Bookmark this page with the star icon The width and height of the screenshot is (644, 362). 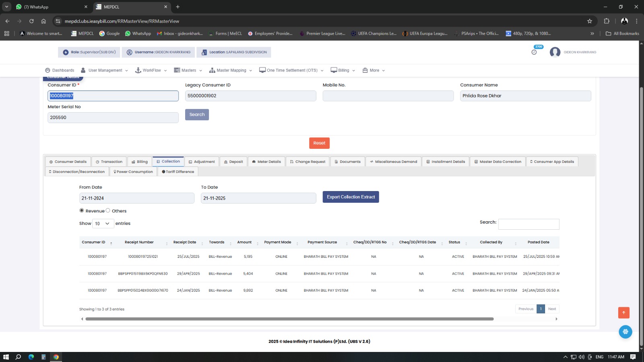(x=590, y=21)
